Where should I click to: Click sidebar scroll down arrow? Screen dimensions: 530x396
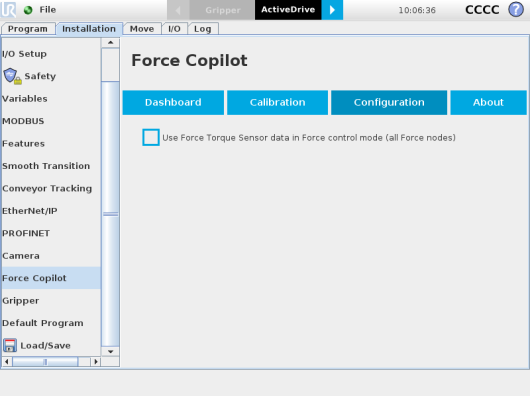pyautogui.click(x=110, y=351)
